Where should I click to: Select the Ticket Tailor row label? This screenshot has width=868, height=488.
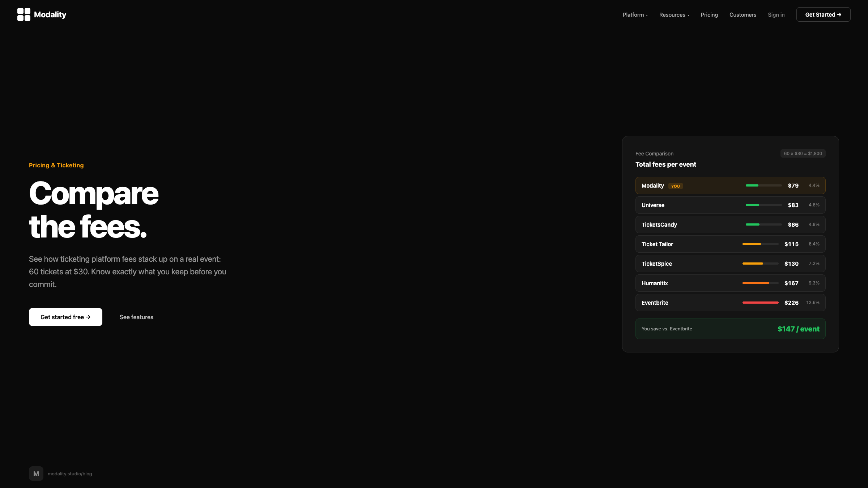click(x=657, y=244)
